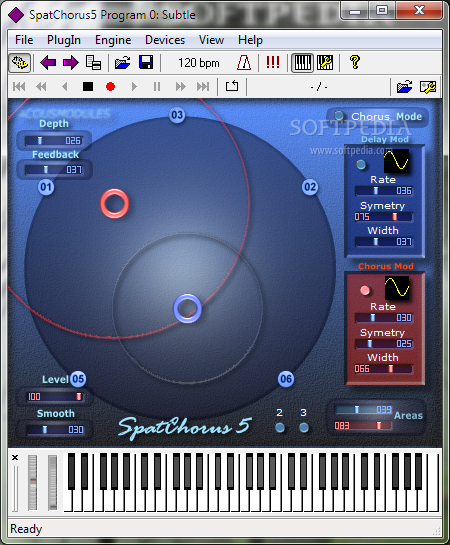Click the Delay Mod waveform display
450x545 pixels.
coord(396,161)
